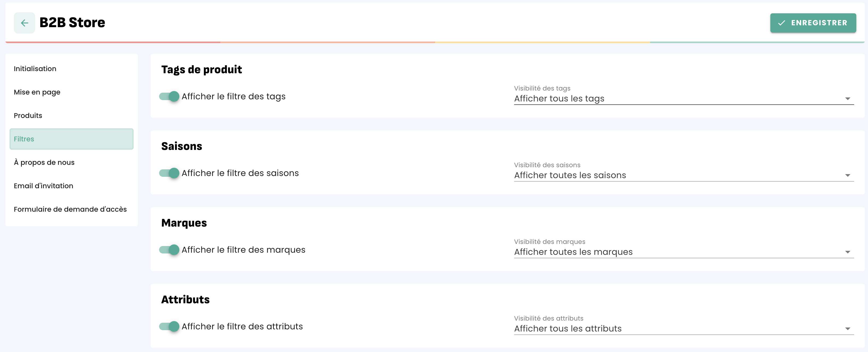Toggle Afficher le filtre des marques
This screenshot has height=352, width=868.
click(170, 250)
